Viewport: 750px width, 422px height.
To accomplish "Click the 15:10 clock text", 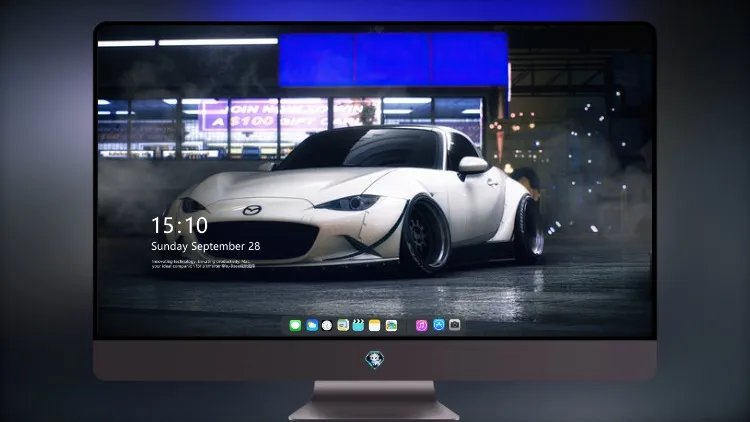I will 179,225.
